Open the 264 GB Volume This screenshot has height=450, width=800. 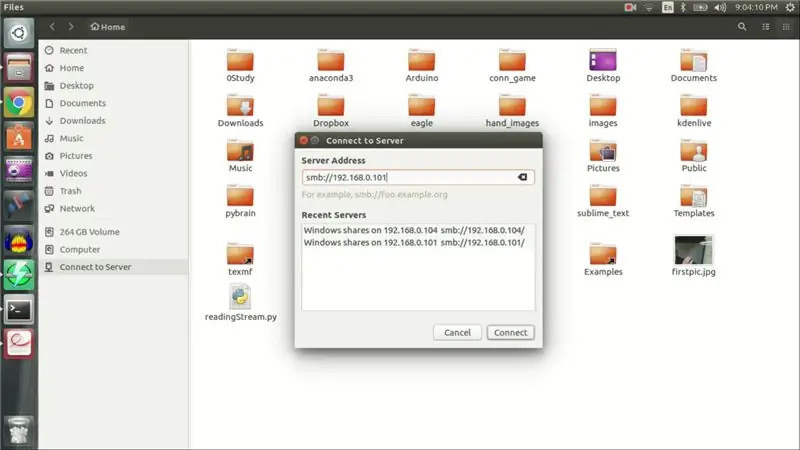coord(89,232)
